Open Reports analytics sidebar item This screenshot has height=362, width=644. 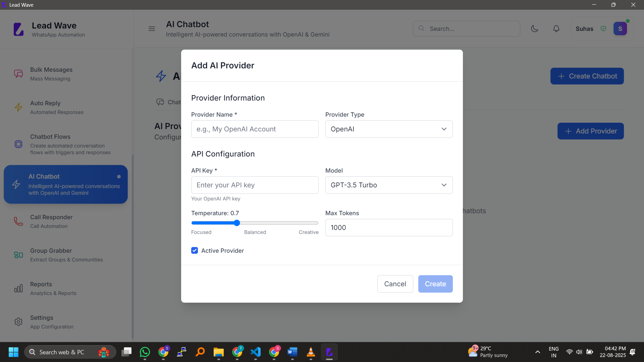tap(41, 288)
